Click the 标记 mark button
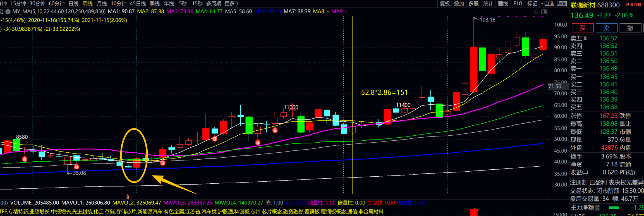Viewport: 644px width, 216px height. [x=532, y=4]
